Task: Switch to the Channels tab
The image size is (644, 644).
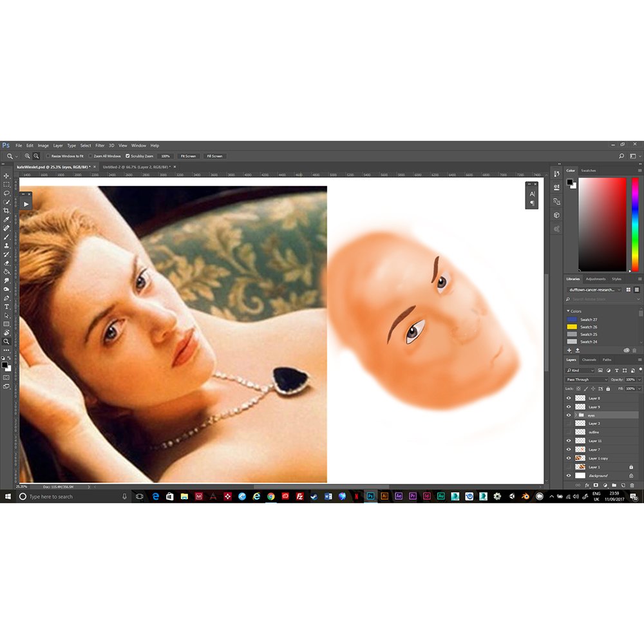Action: [x=589, y=360]
